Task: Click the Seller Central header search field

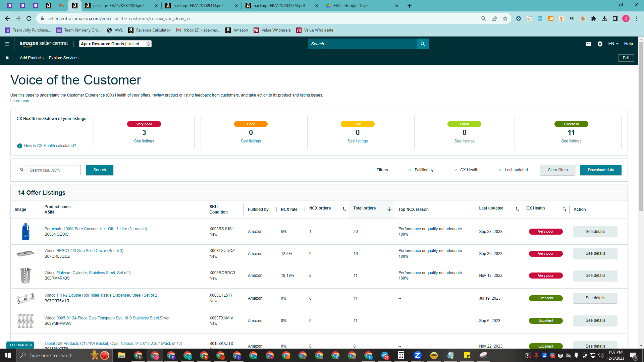Action: 362,44
